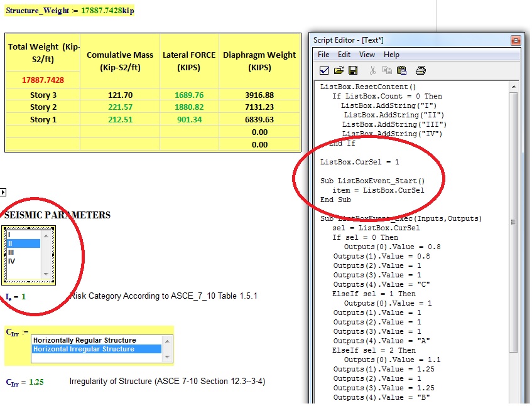Click cumulative mass value 121.70
The width and height of the screenshot is (532, 406).
click(x=120, y=95)
